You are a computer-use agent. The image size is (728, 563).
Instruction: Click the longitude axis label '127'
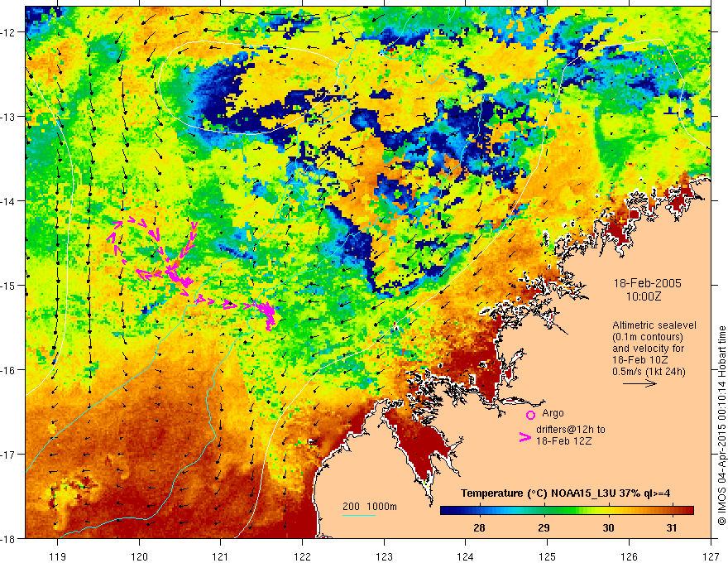711,556
